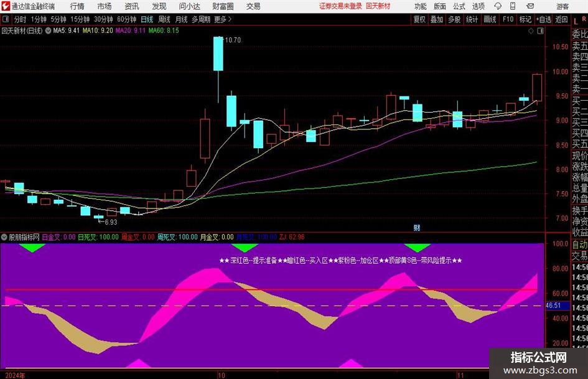Click the 日死叉: 100.00 indicator value
Image resolution: width=588 pixels, height=379 pixels.
(98, 237)
